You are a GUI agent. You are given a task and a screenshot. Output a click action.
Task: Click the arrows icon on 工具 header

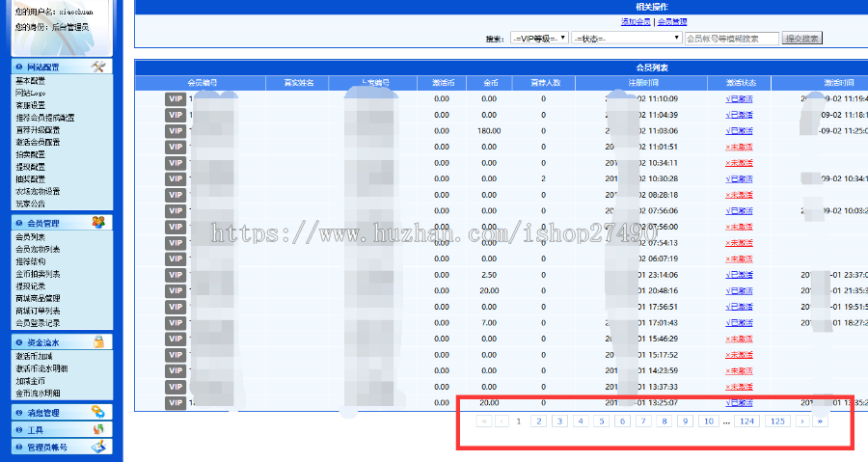click(x=98, y=429)
